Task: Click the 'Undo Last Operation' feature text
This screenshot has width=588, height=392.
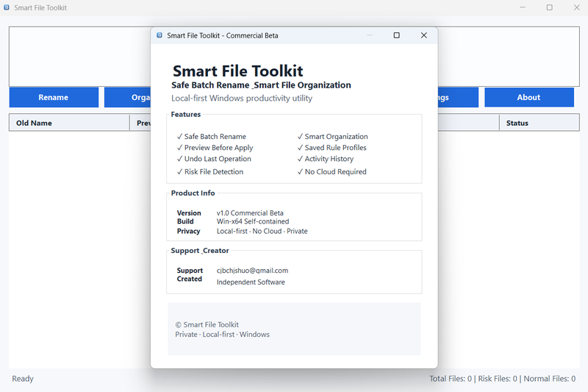Action: click(x=218, y=159)
